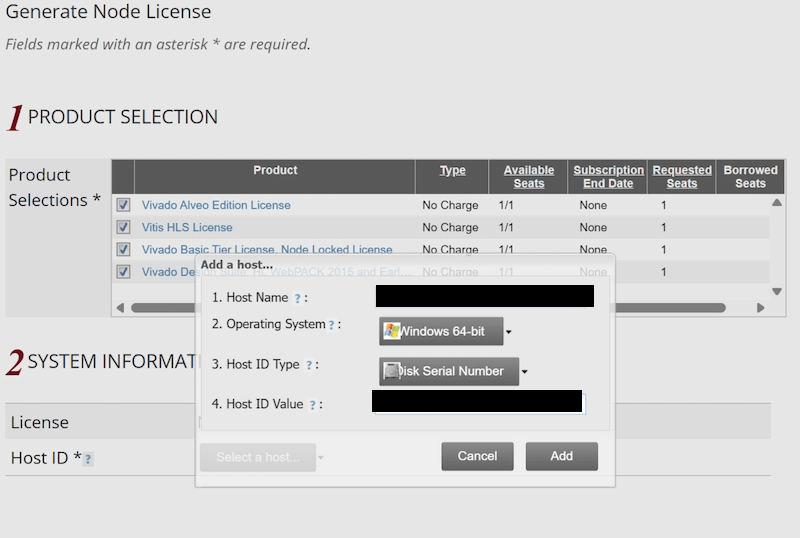
Task: Open Vivado Alveo Edition License link
Action: tap(216, 205)
